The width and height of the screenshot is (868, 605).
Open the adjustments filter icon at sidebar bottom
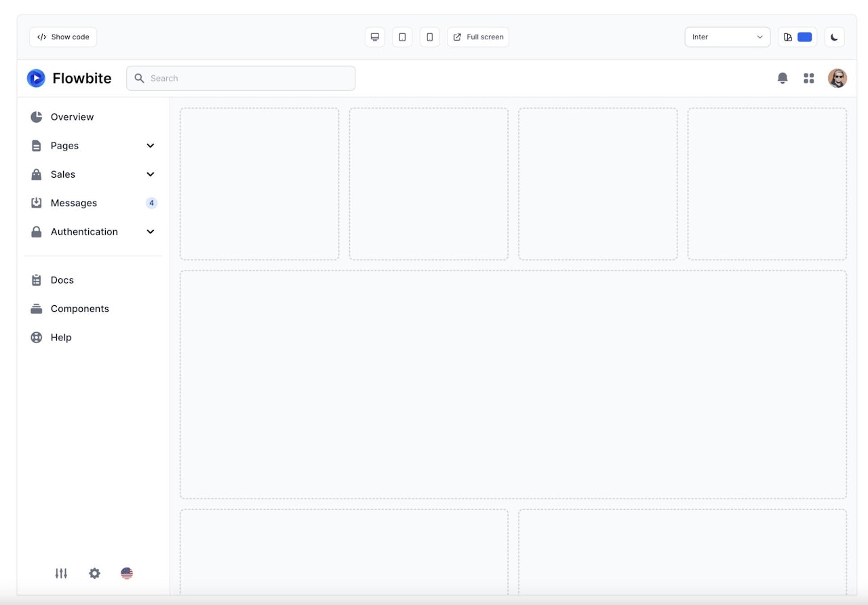(x=61, y=573)
